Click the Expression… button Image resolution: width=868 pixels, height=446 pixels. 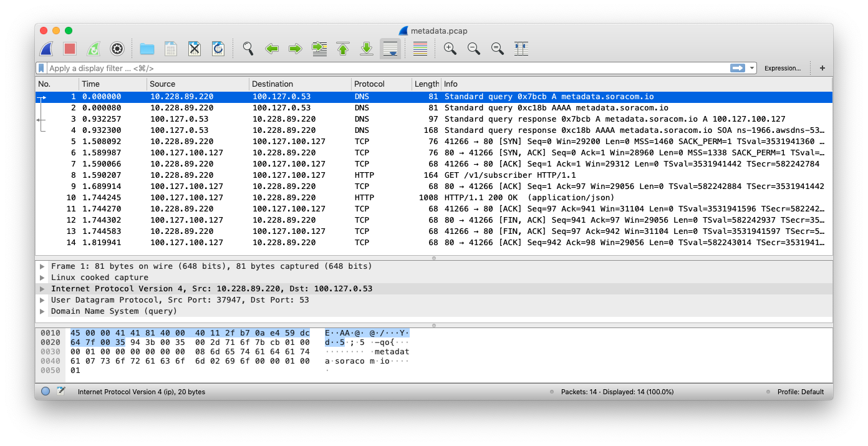pos(782,68)
